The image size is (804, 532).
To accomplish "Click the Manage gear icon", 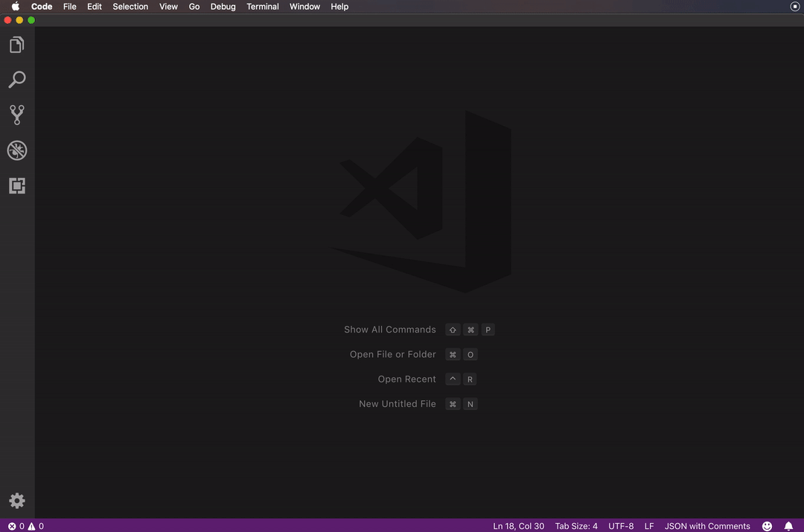I will pyautogui.click(x=17, y=501).
